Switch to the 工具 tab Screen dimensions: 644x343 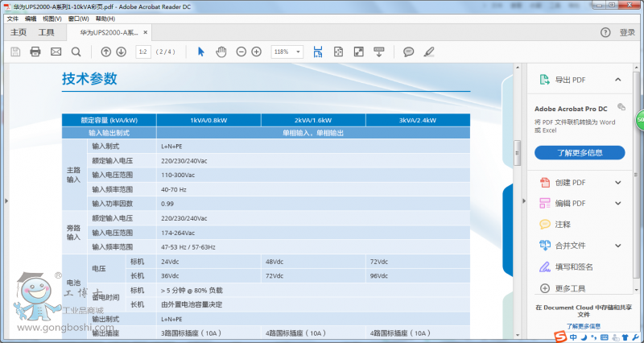[x=47, y=32]
